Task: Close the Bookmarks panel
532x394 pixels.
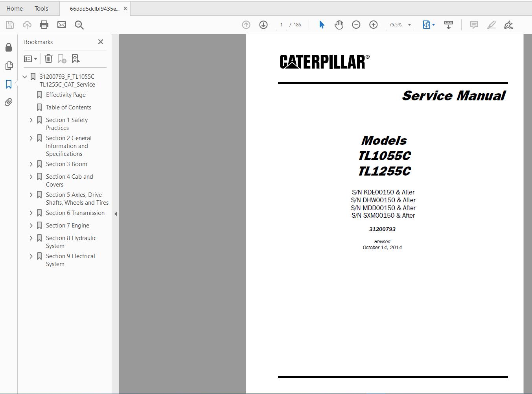Action: click(x=101, y=42)
